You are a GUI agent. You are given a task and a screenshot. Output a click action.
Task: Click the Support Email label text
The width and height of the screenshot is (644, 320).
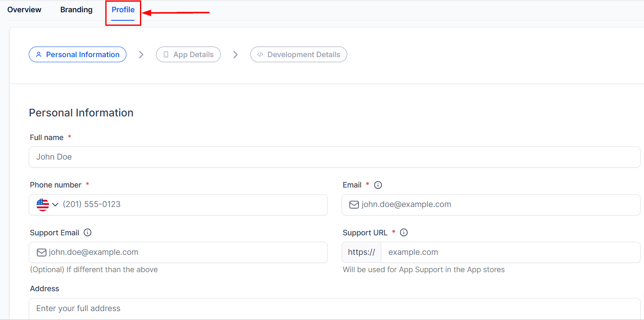pos(55,233)
